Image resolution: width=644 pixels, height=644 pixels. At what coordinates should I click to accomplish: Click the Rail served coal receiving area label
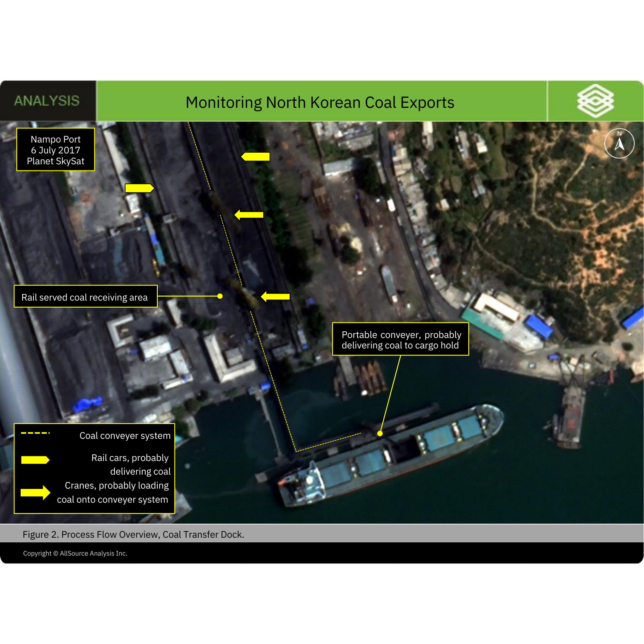pyautogui.click(x=85, y=297)
